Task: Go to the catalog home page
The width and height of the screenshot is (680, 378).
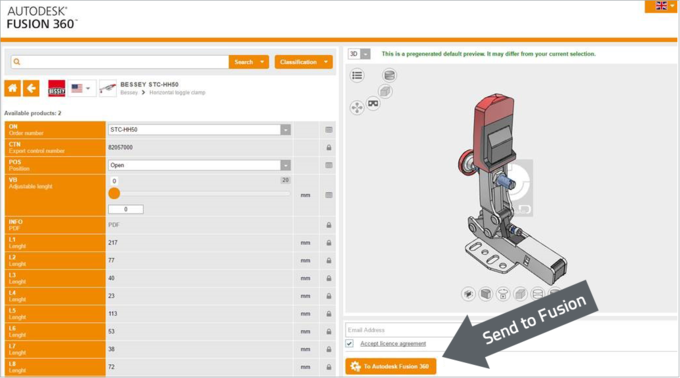Action: pos(13,88)
